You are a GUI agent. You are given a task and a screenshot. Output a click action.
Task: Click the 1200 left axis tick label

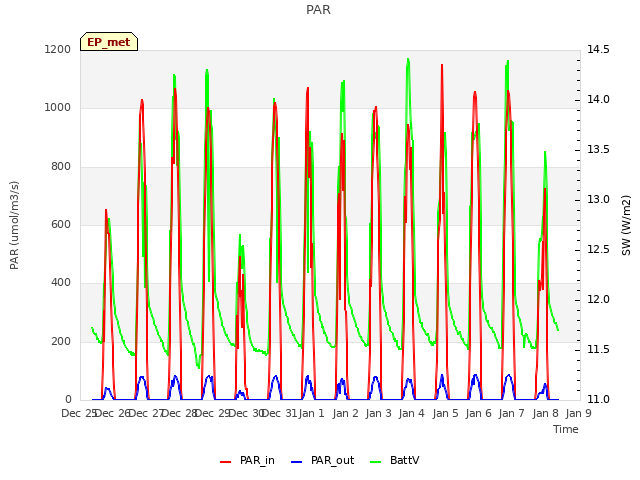click(58, 49)
